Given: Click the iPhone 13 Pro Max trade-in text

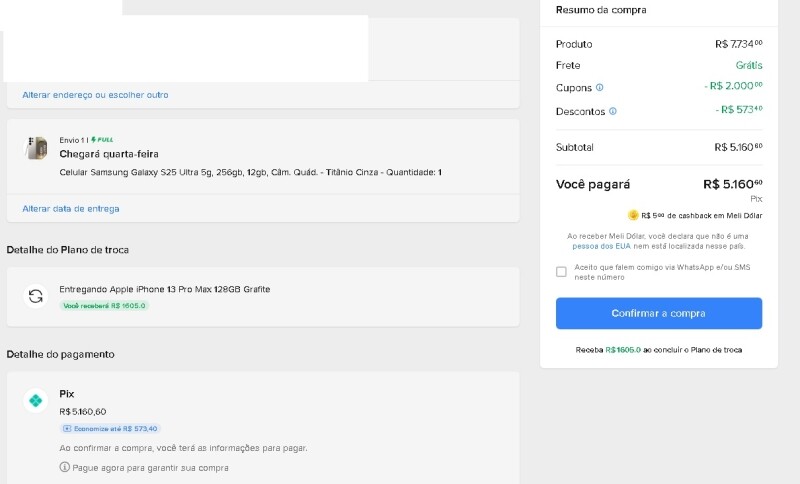Looking at the screenshot, I should tap(165, 289).
